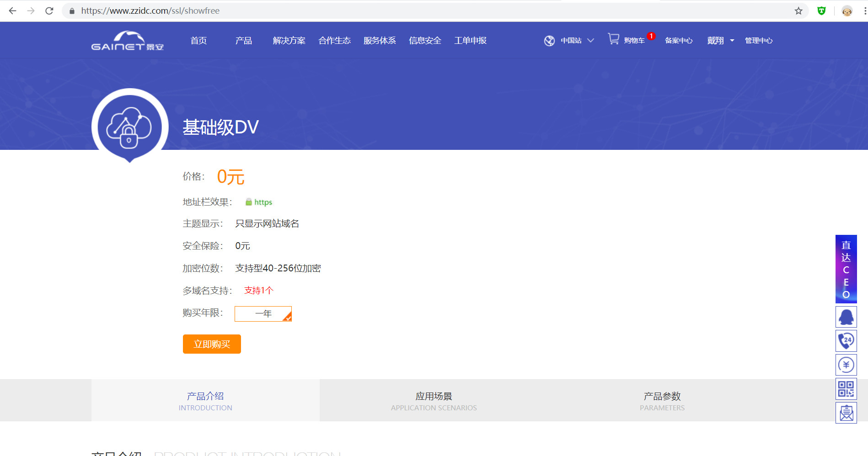The width and height of the screenshot is (868, 456).
Task: Click the green shield extension icon
Action: coord(821,11)
